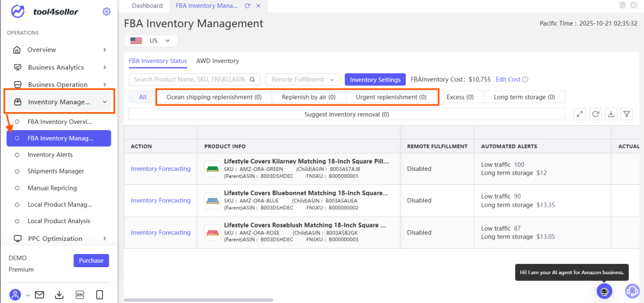Click the Edit Cost link
Viewport: 644px width, 303px height.
[508, 80]
